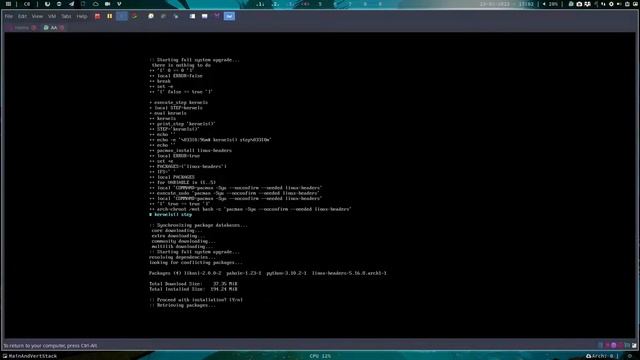Click the 'Proceed with installation?' prompt line
The image size is (640, 360).
coord(196,300)
